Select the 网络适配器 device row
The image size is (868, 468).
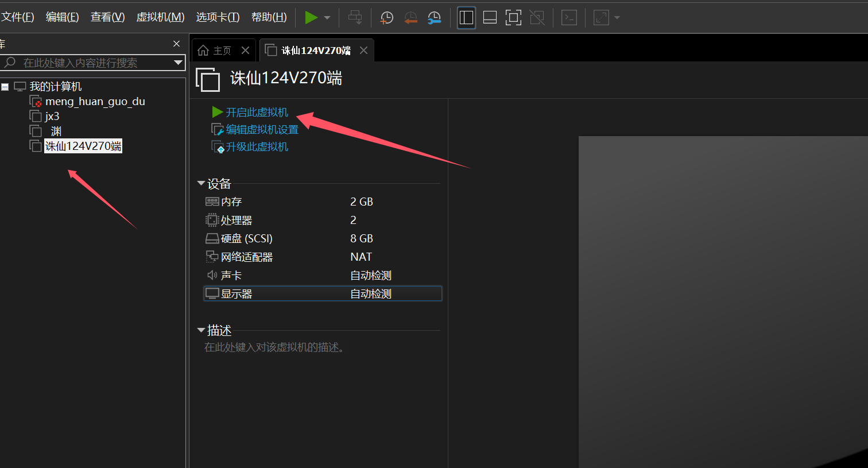[x=323, y=257]
